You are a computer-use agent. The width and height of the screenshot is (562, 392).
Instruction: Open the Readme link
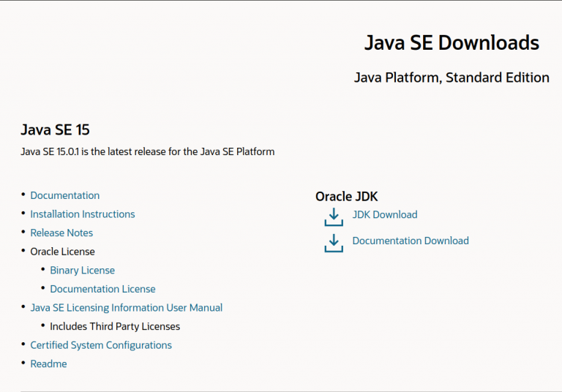tap(48, 363)
